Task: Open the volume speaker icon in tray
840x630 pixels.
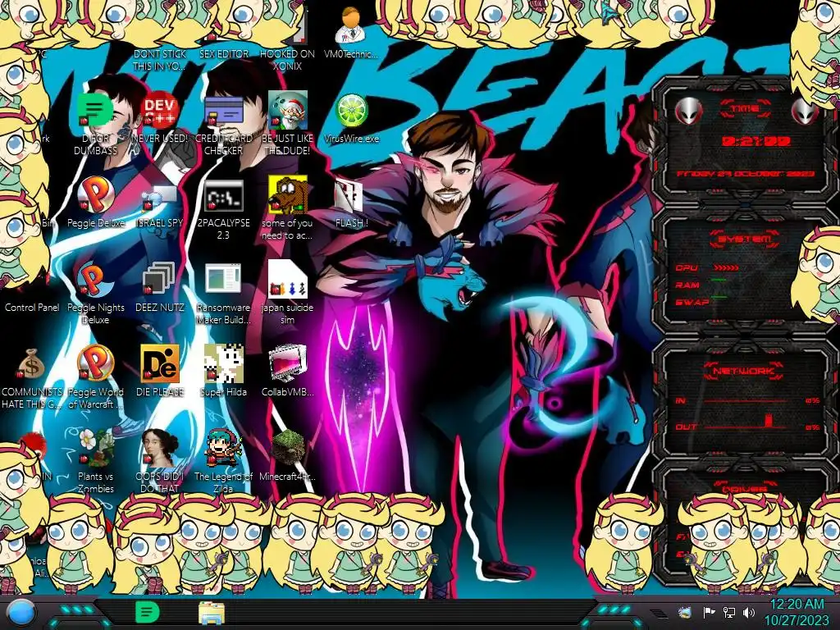Action: pyautogui.click(x=749, y=612)
